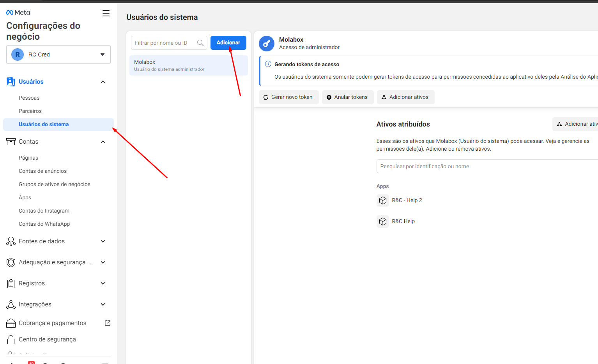Collapse the Usuários section chevron
The image size is (598, 364).
pos(103,82)
